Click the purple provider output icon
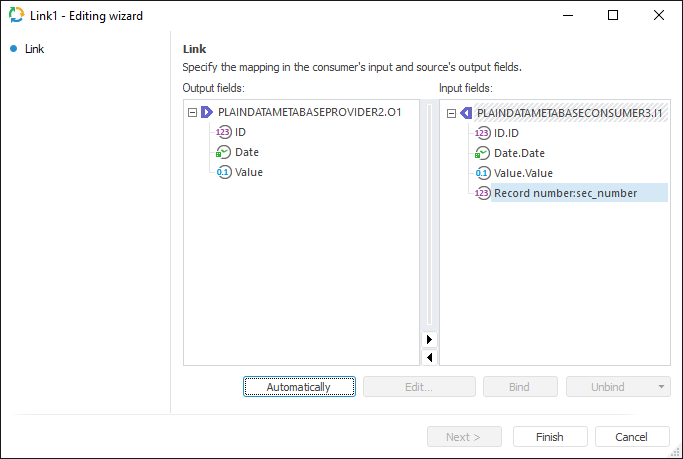 pos(207,113)
